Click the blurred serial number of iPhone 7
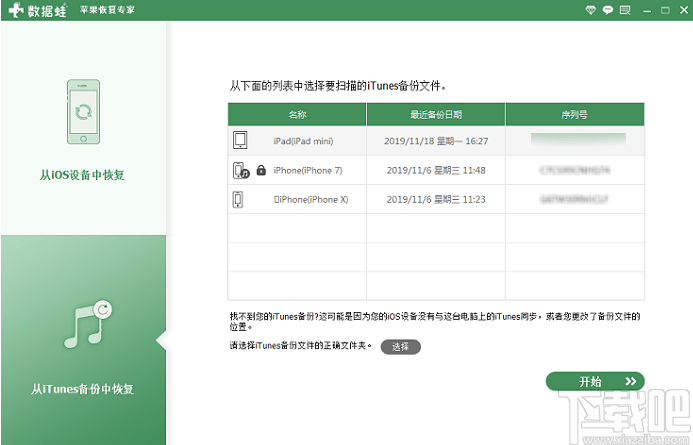The image size is (693, 445). click(x=575, y=170)
